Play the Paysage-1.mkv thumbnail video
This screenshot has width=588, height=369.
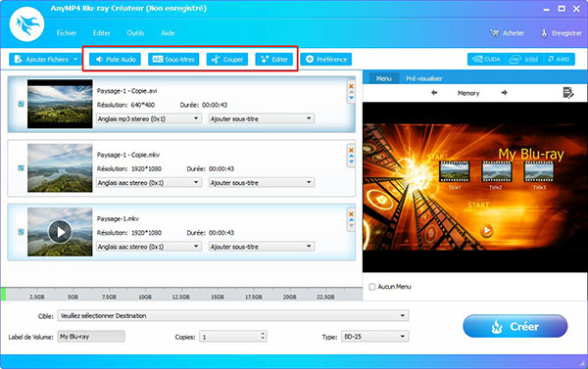tap(60, 232)
